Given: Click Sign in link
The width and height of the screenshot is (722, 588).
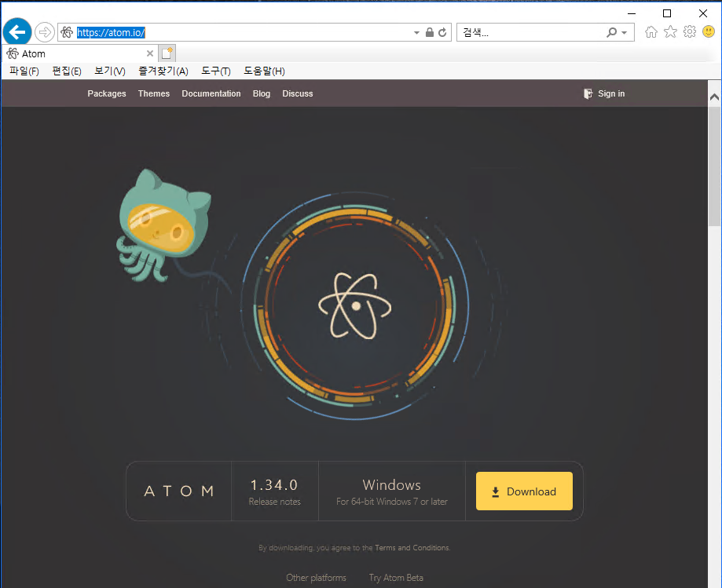Looking at the screenshot, I should pyautogui.click(x=610, y=93).
